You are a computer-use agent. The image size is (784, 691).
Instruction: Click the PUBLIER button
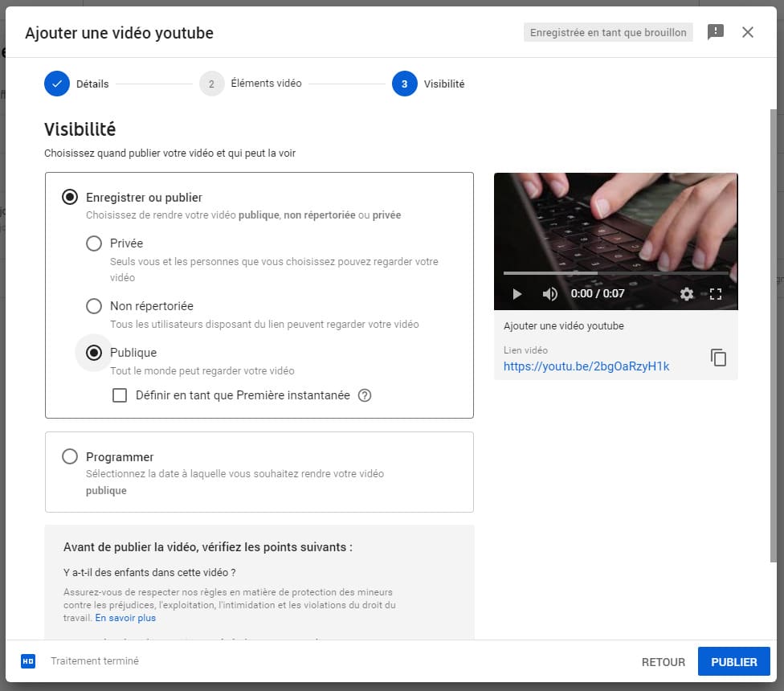(733, 661)
